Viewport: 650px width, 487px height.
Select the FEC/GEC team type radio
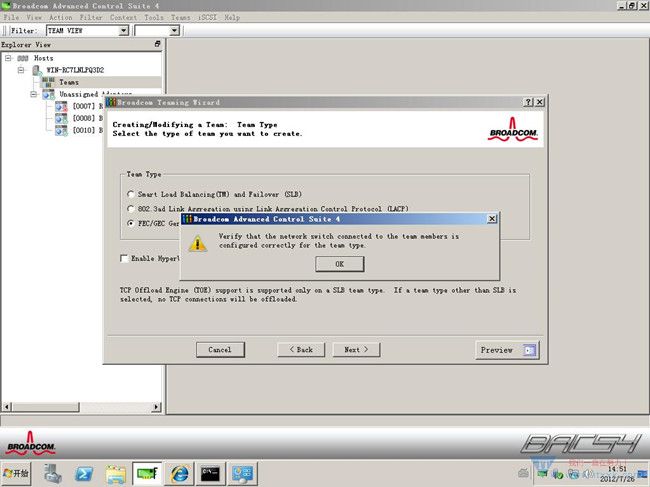[x=131, y=223]
